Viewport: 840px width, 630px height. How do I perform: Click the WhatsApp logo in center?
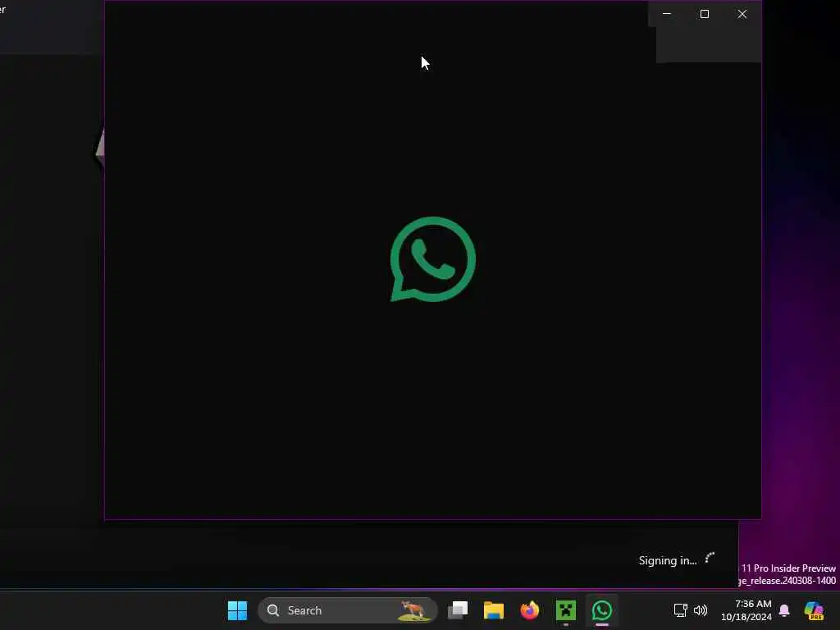(x=433, y=259)
